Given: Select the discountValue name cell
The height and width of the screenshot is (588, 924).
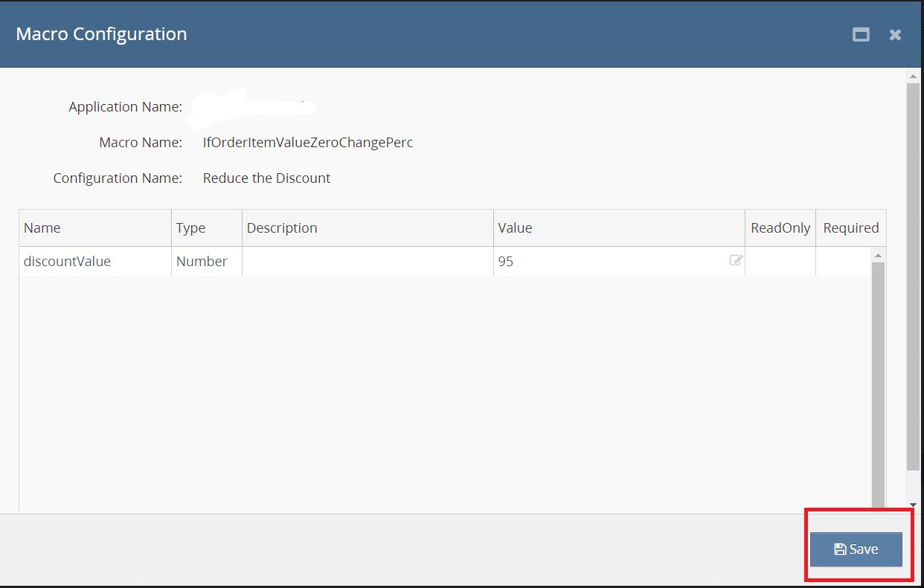Looking at the screenshot, I should (x=95, y=262).
